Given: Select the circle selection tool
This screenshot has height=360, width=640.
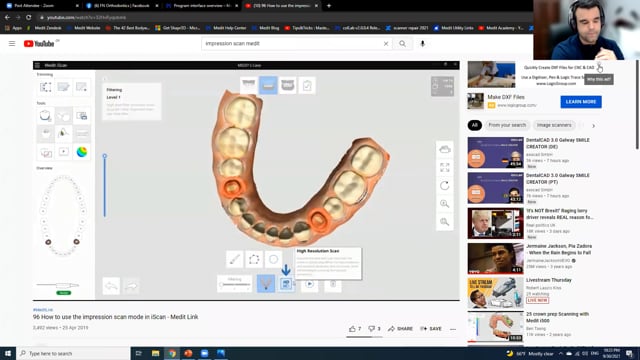Looking at the screenshot, I should point(273,259).
